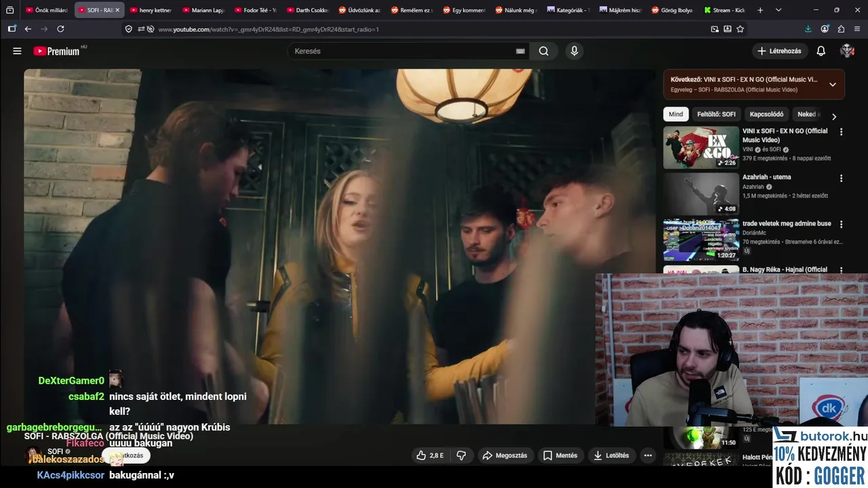
Task: Click the reader view icon in address bar
Action: click(x=728, y=29)
